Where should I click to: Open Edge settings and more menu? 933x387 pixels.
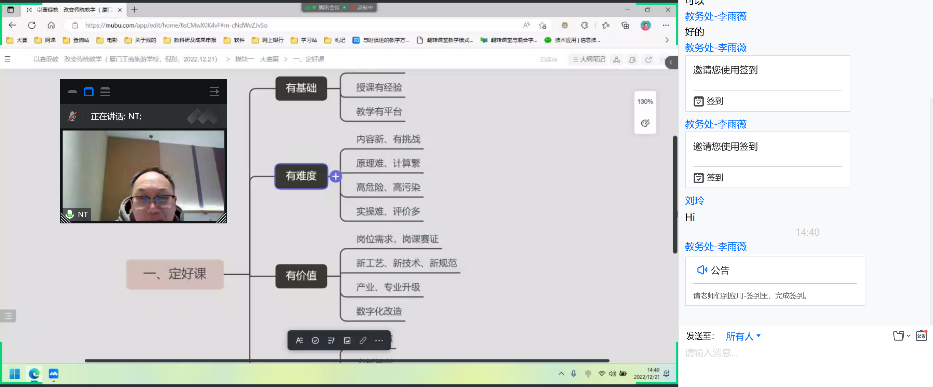coord(666,26)
